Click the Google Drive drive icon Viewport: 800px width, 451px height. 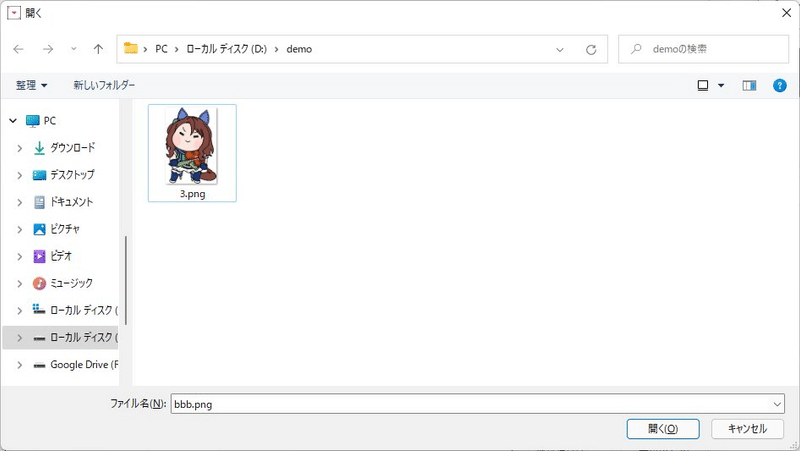click(39, 365)
